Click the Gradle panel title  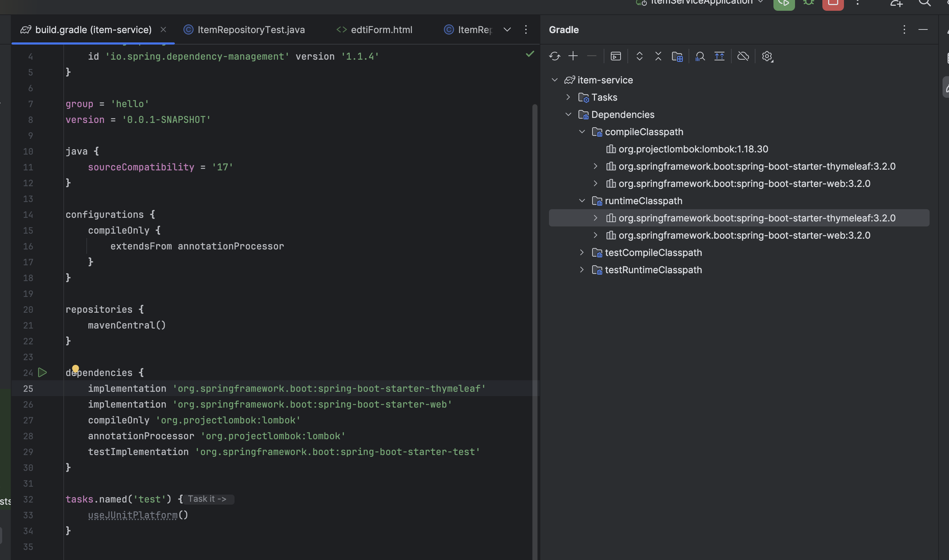coord(563,29)
